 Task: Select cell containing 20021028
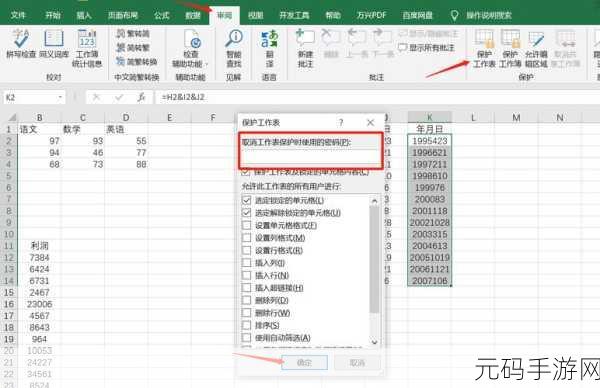click(430, 222)
